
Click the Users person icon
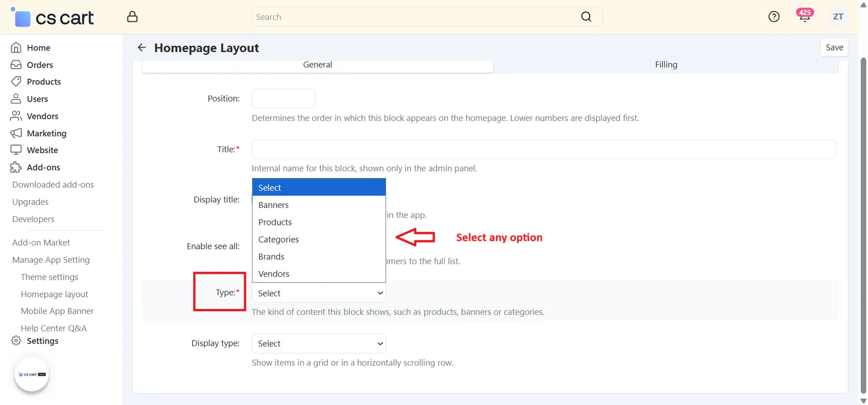click(x=16, y=99)
